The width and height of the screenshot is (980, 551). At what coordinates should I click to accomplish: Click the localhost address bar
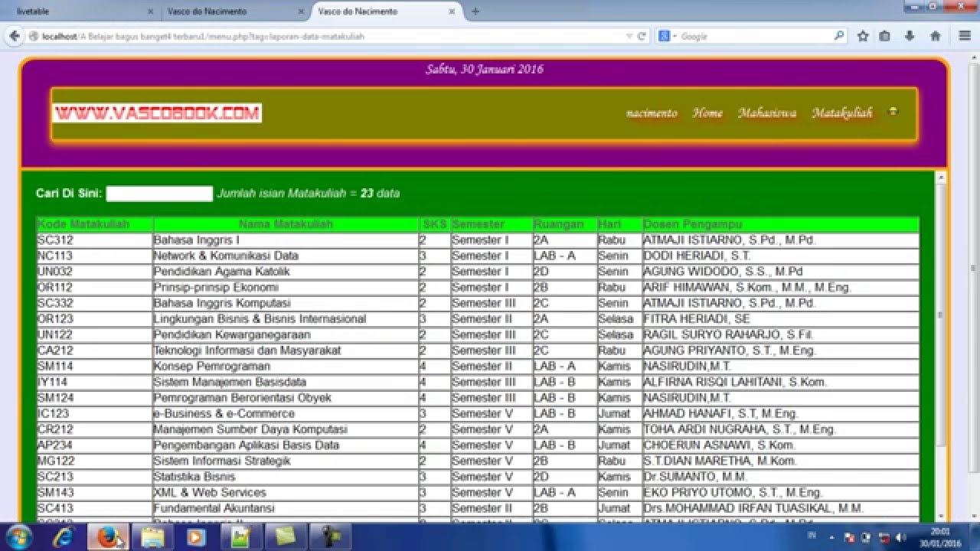pos(329,36)
